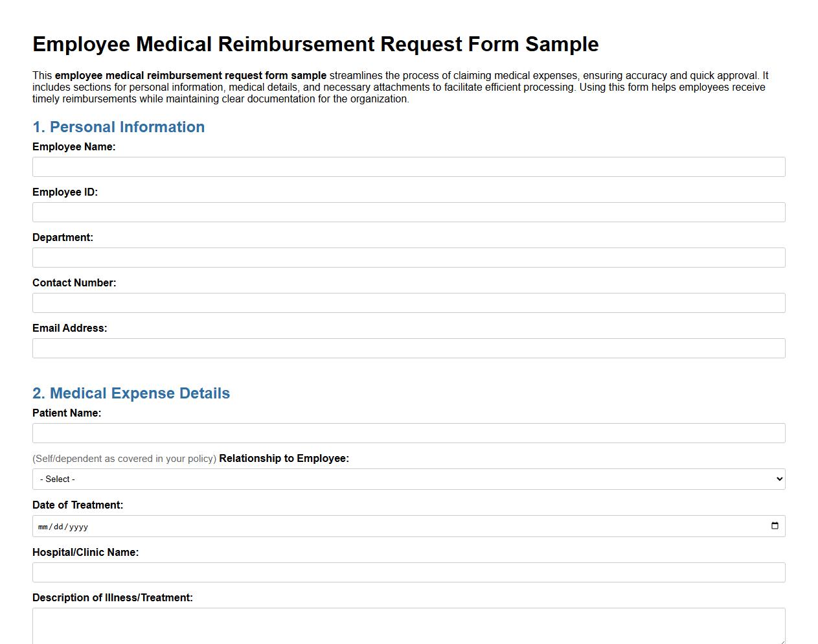Click the Employee Medical Reimbursement page title
Image resolution: width=818 pixels, height=644 pixels.
tap(315, 44)
